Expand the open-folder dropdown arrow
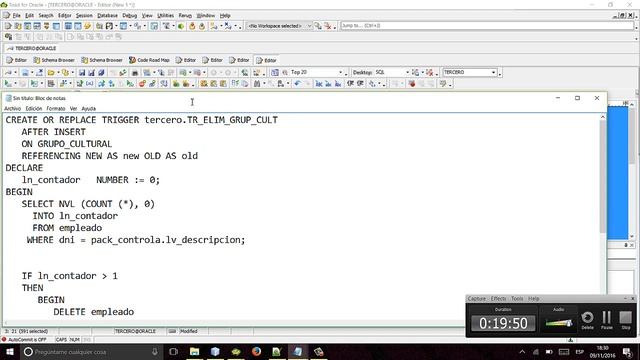The width and height of the screenshot is (640, 360). click(58, 73)
